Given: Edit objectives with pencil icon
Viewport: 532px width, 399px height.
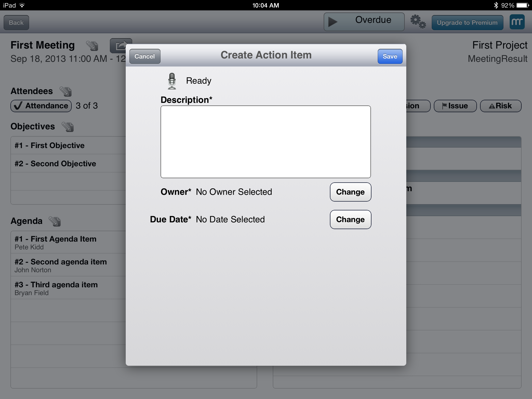Looking at the screenshot, I should (x=68, y=127).
